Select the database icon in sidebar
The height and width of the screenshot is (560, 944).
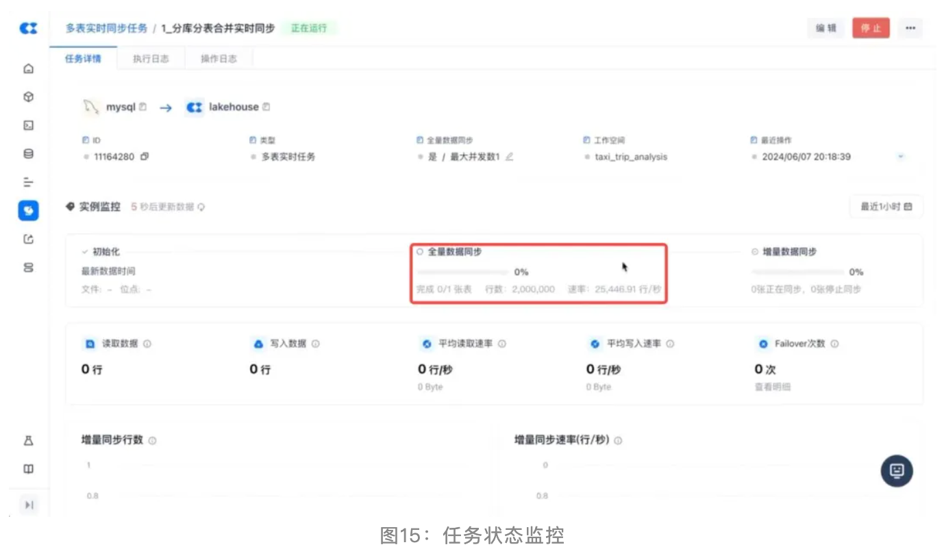click(28, 154)
